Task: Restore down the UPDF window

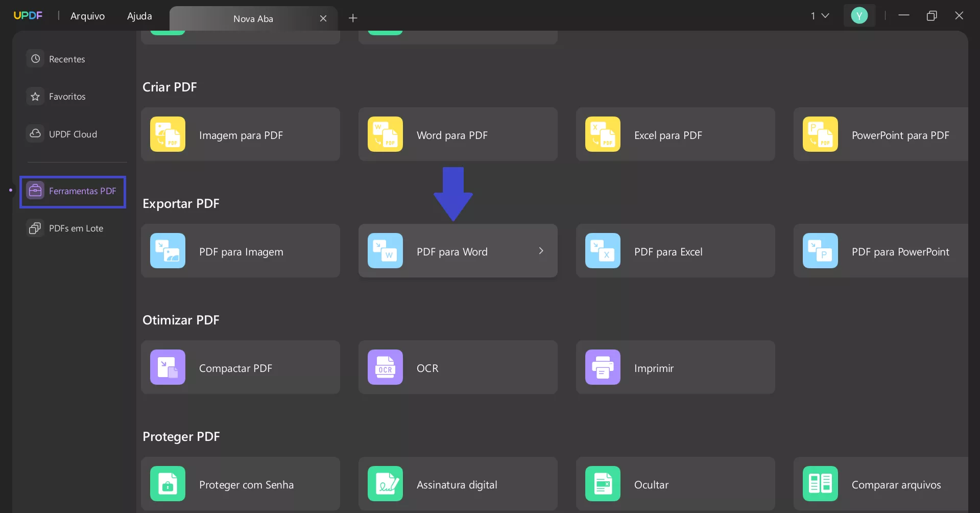Action: [931, 16]
